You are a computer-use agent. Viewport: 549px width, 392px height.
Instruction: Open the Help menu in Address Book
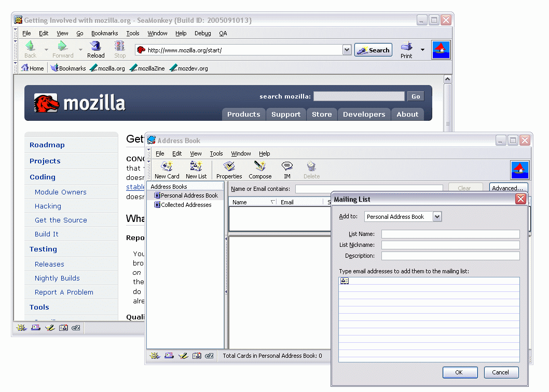pos(264,153)
